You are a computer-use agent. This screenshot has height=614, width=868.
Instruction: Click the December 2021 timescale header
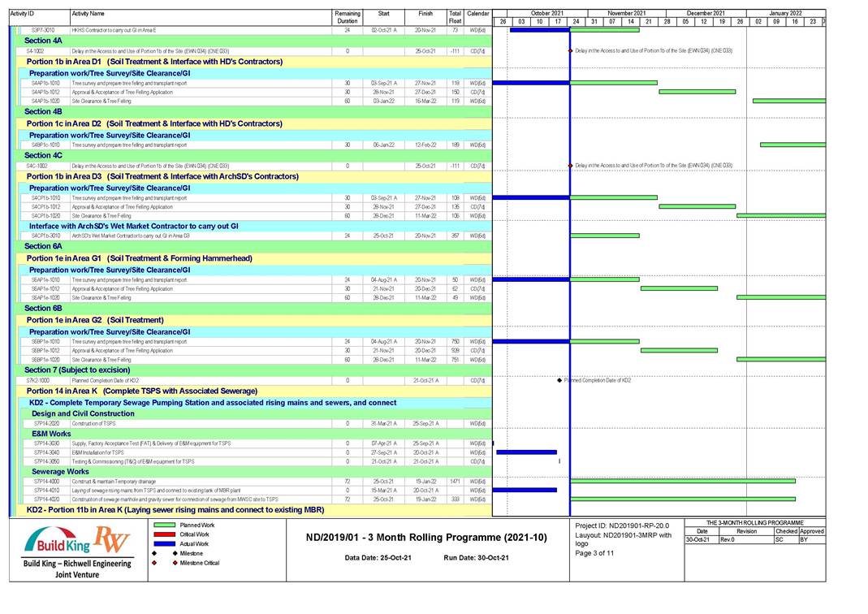706,13
